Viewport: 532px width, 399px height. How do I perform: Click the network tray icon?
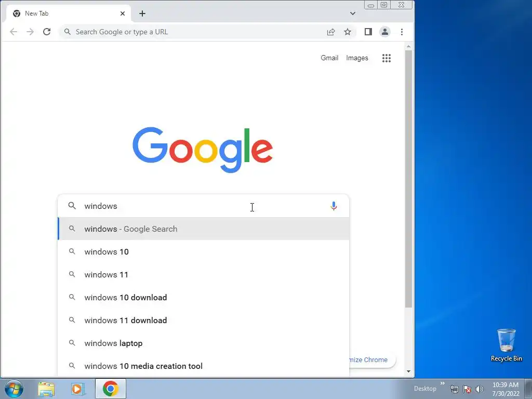click(x=454, y=389)
